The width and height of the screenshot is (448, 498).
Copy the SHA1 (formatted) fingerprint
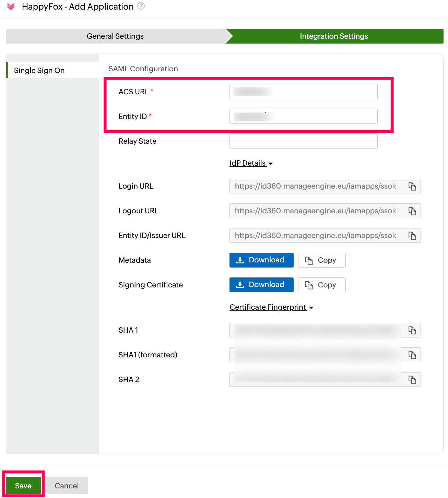[x=412, y=355]
